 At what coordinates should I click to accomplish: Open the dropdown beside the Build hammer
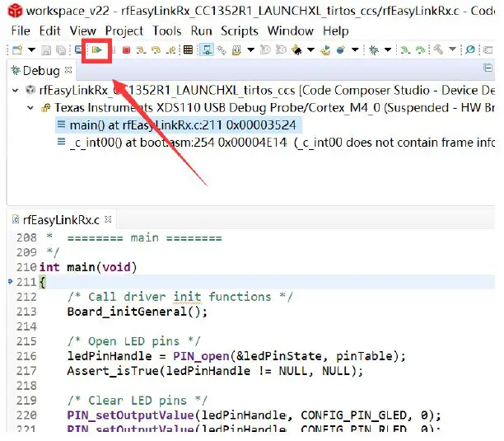[452, 49]
